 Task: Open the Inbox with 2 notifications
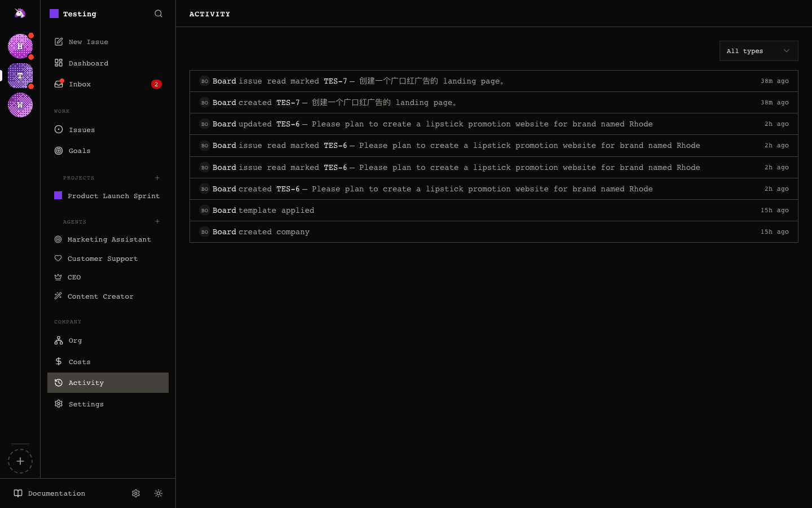point(80,84)
